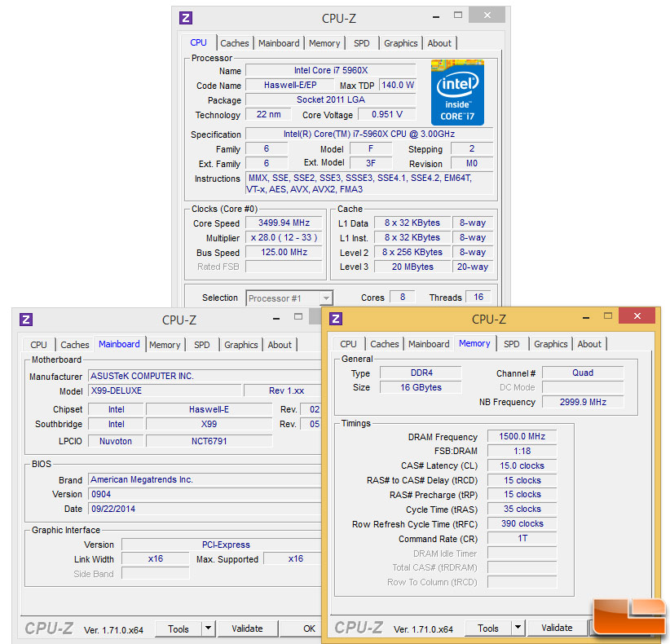Expand Tools dropdown arrow in Mainboard window

pyautogui.click(x=208, y=629)
